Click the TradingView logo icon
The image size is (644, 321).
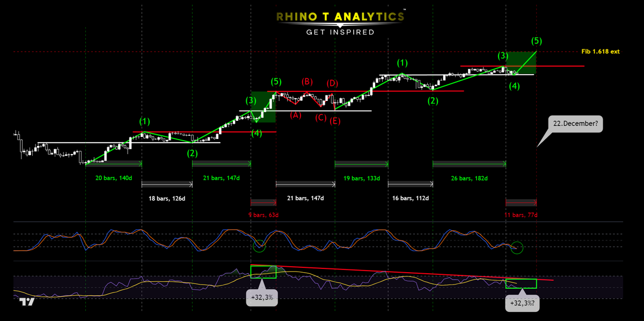click(x=27, y=302)
